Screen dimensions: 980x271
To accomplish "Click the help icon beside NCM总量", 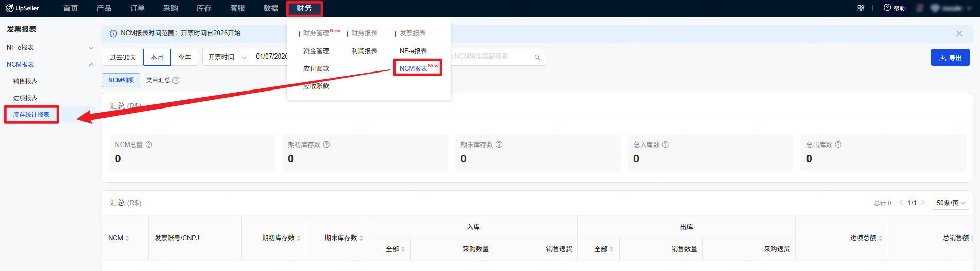I will coord(149,144).
